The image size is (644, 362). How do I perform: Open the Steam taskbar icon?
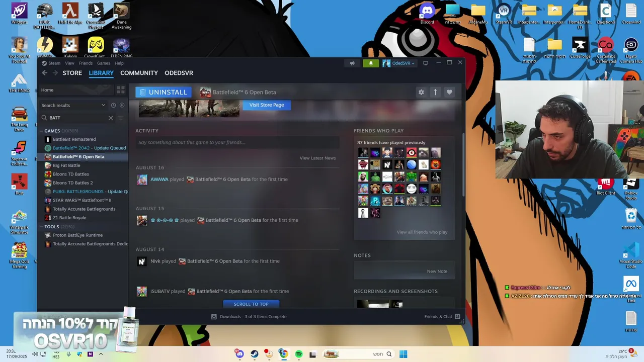tap(255, 354)
